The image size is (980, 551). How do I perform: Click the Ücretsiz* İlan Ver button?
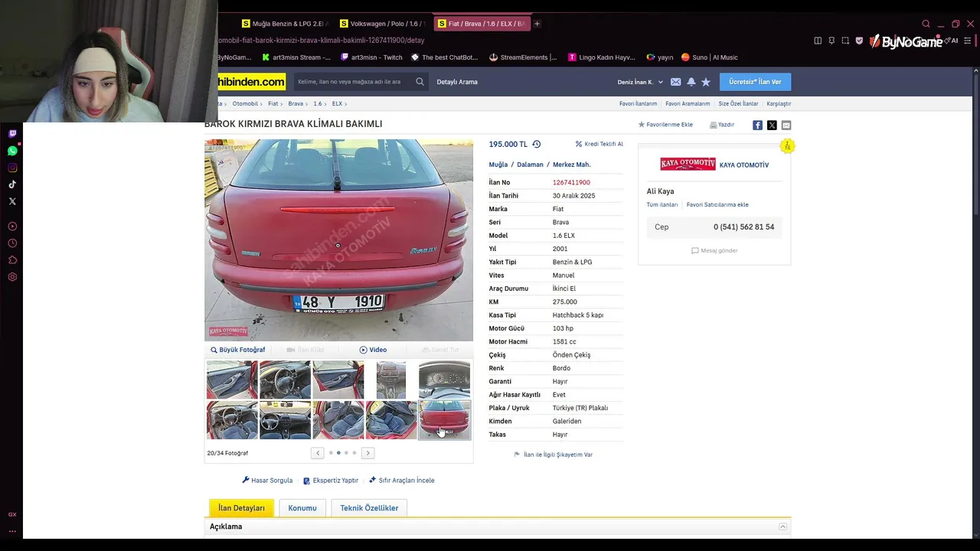(755, 82)
